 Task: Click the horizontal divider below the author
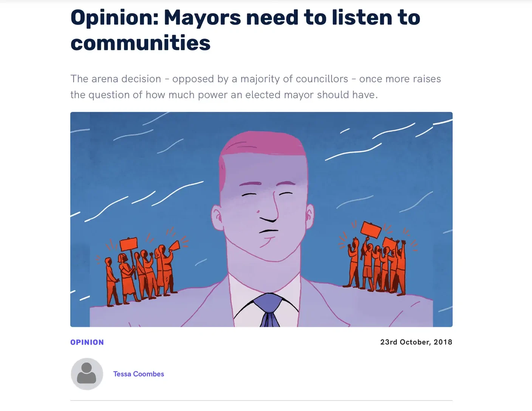261,400
